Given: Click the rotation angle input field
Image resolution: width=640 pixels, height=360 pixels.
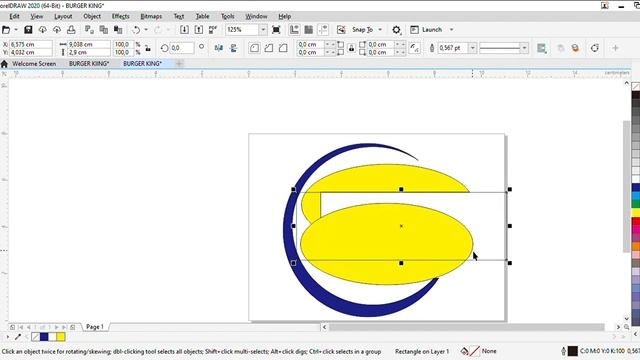Looking at the screenshot, I should [182, 48].
